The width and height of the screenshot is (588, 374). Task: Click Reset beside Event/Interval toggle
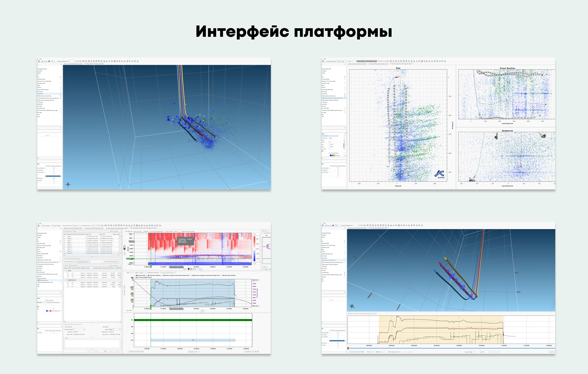pos(200,269)
